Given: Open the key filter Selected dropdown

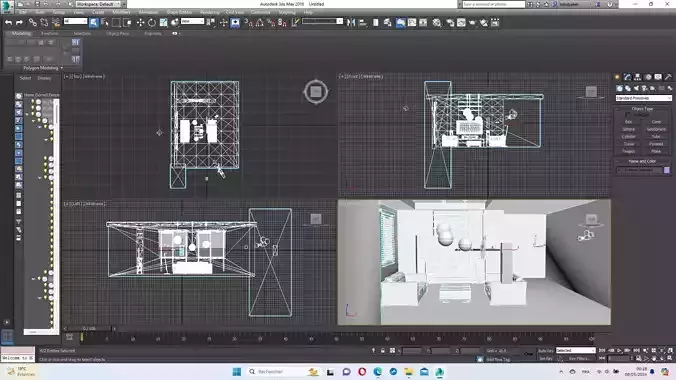Looking at the screenshot, I should 576,350.
